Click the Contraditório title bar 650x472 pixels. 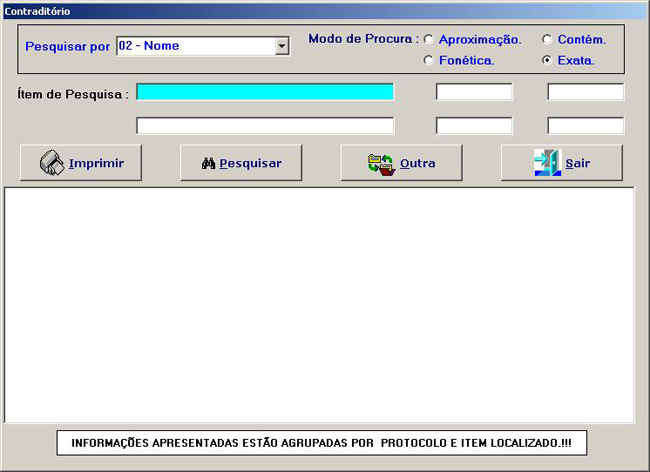pyautogui.click(x=325, y=11)
